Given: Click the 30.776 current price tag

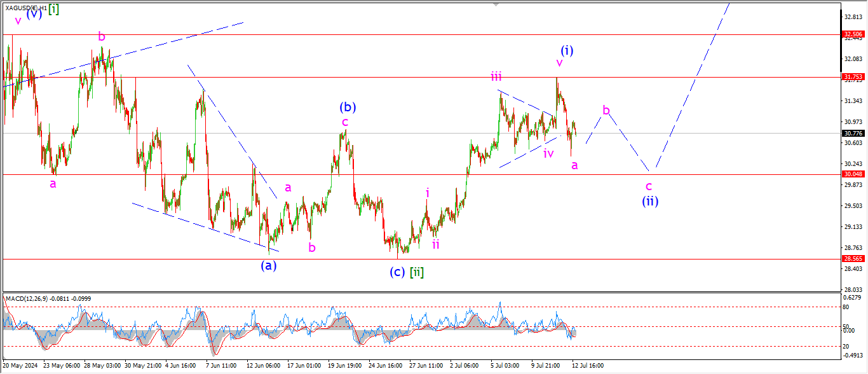Looking at the screenshot, I should pos(852,134).
